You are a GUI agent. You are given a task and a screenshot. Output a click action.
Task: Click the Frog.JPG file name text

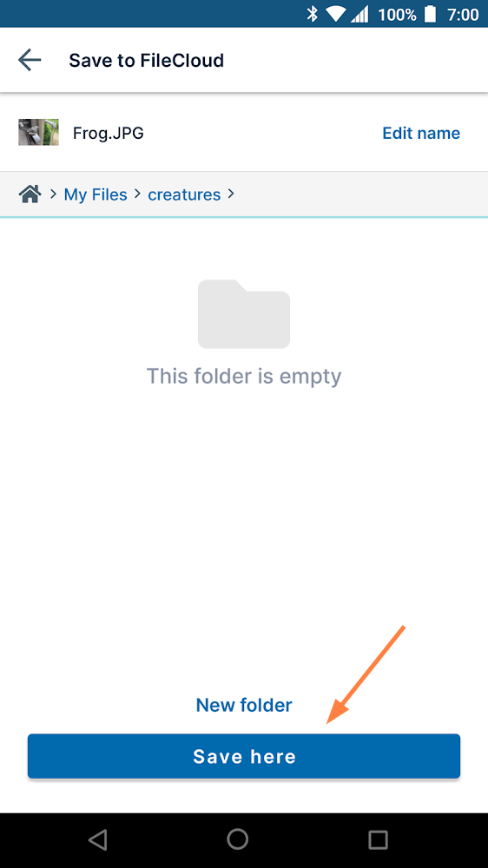point(108,133)
